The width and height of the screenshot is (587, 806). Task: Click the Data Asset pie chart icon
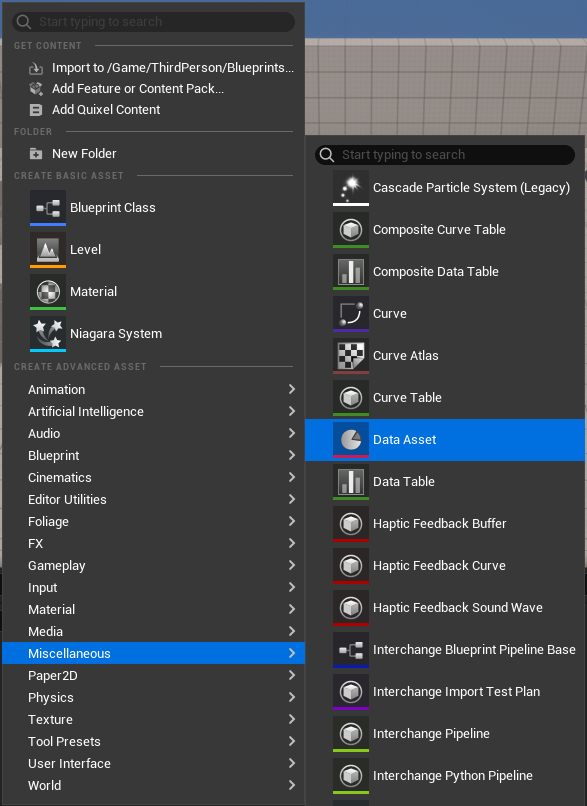pyautogui.click(x=351, y=440)
